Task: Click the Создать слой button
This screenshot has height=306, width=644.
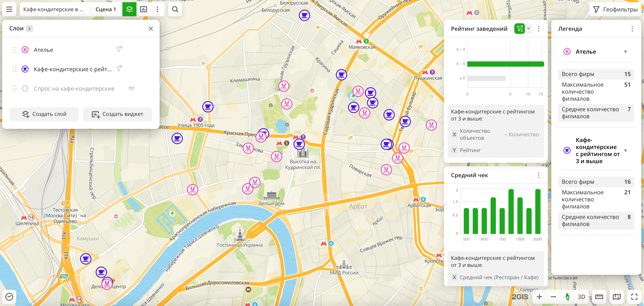Action: click(x=44, y=114)
